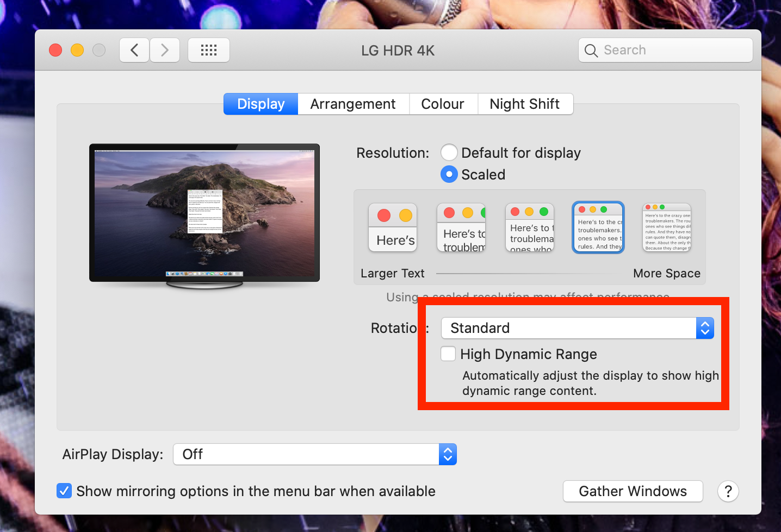Select the highlighted fourth scaled resolution thumbnail
Viewport: 781px width, 532px height.
pyautogui.click(x=598, y=227)
